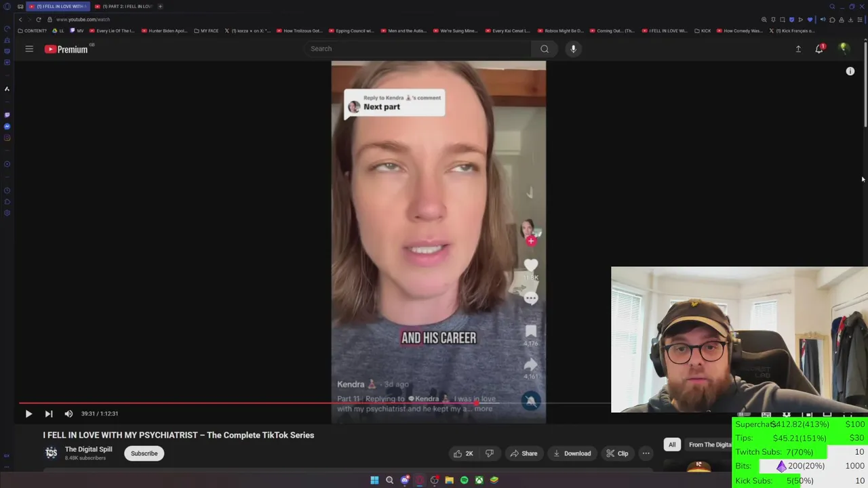Viewport: 868px width, 488px height.
Task: Open the LL bookmark
Action: pos(58,30)
